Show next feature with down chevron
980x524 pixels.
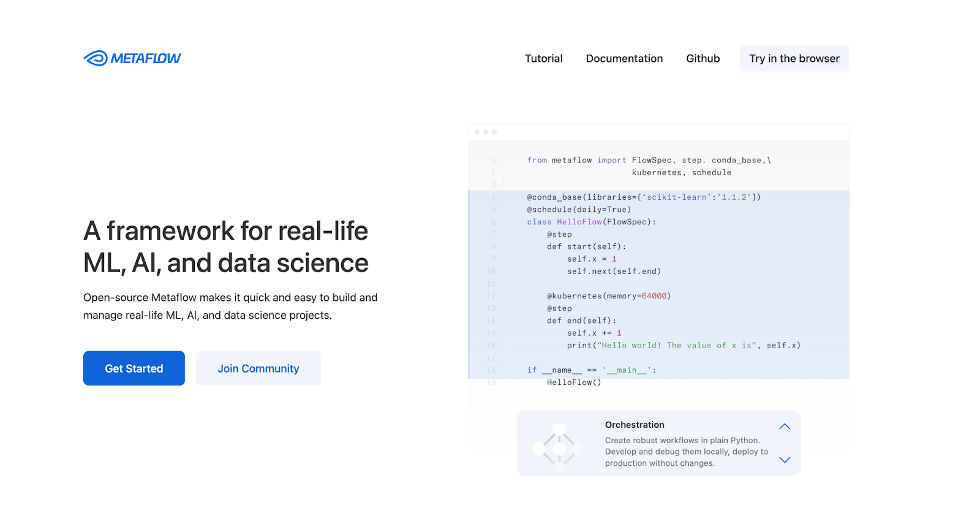785,460
